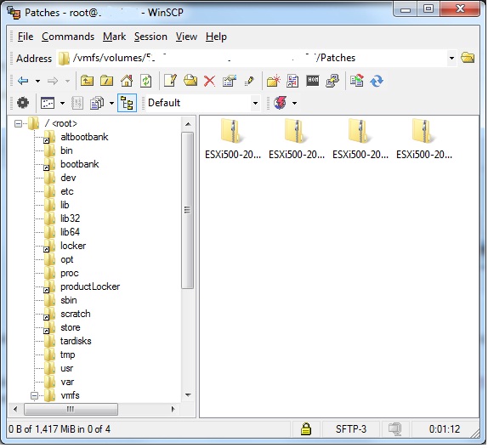Go to the home directory
The width and height of the screenshot is (488, 448).
point(127,81)
